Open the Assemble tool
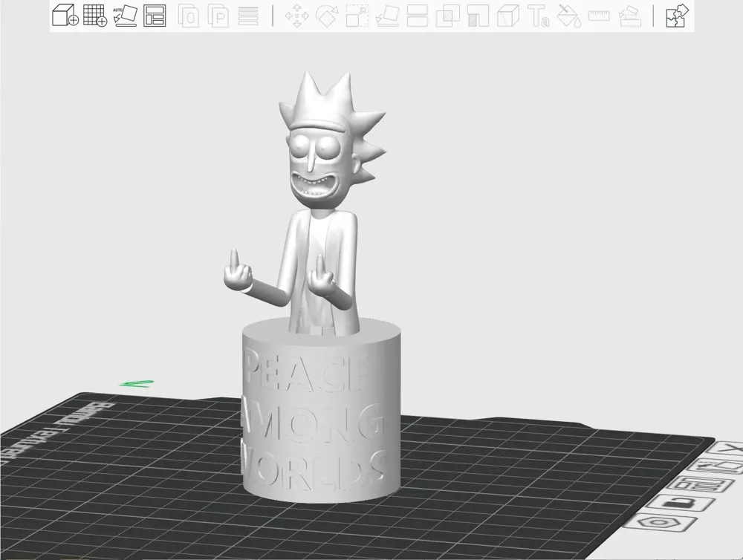 (630, 16)
